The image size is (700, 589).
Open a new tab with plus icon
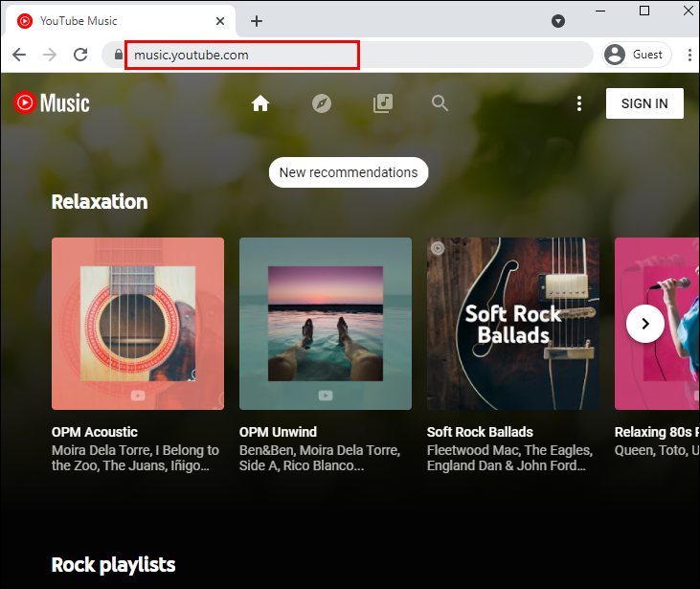(257, 21)
